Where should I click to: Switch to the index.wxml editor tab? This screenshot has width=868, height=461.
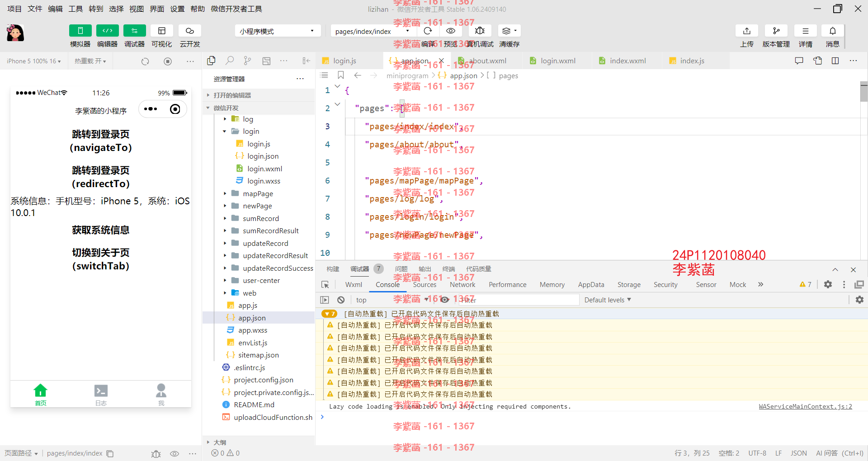point(627,61)
